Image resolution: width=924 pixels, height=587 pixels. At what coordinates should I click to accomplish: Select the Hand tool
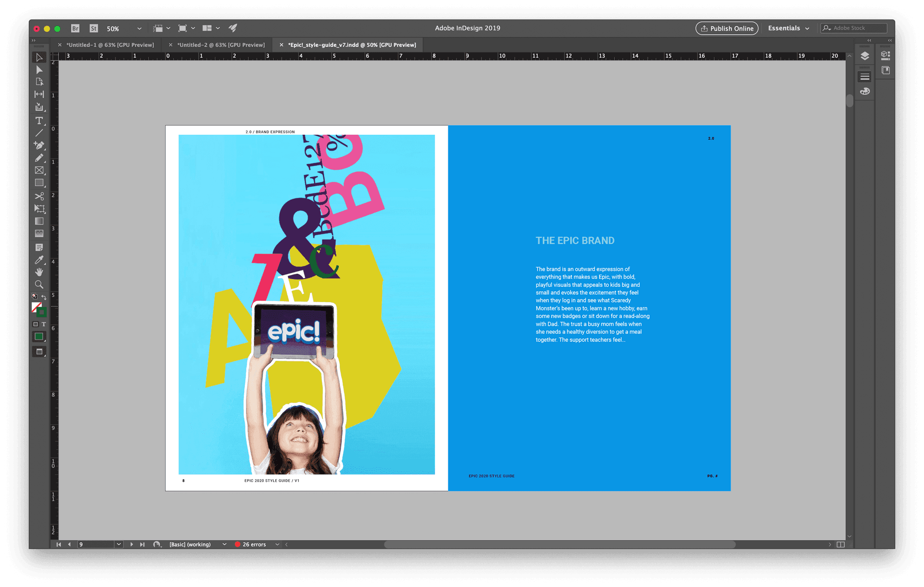click(x=39, y=272)
